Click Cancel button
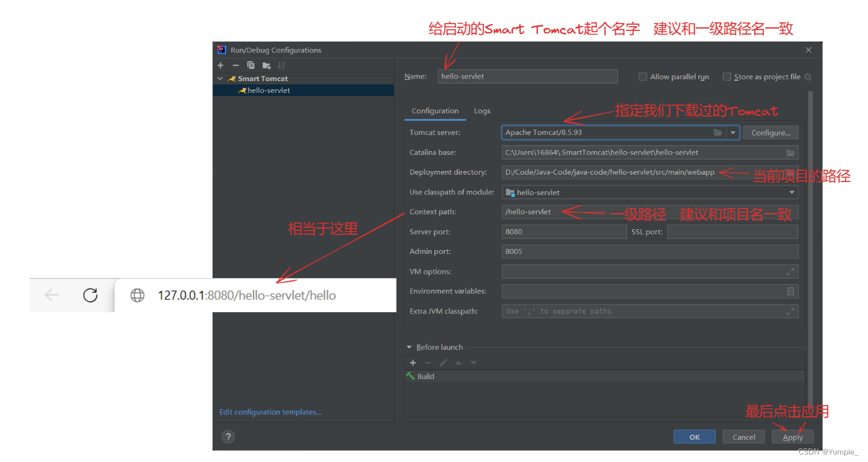Viewport: 868px width, 462px height. click(744, 437)
